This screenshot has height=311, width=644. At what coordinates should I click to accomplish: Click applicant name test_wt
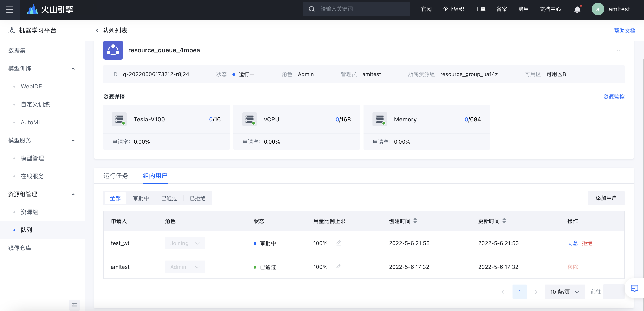[x=120, y=243]
